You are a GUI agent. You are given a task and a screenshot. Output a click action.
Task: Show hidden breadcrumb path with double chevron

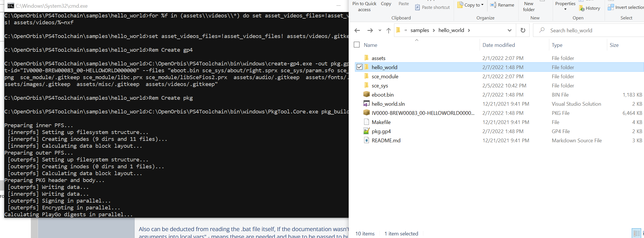406,30
